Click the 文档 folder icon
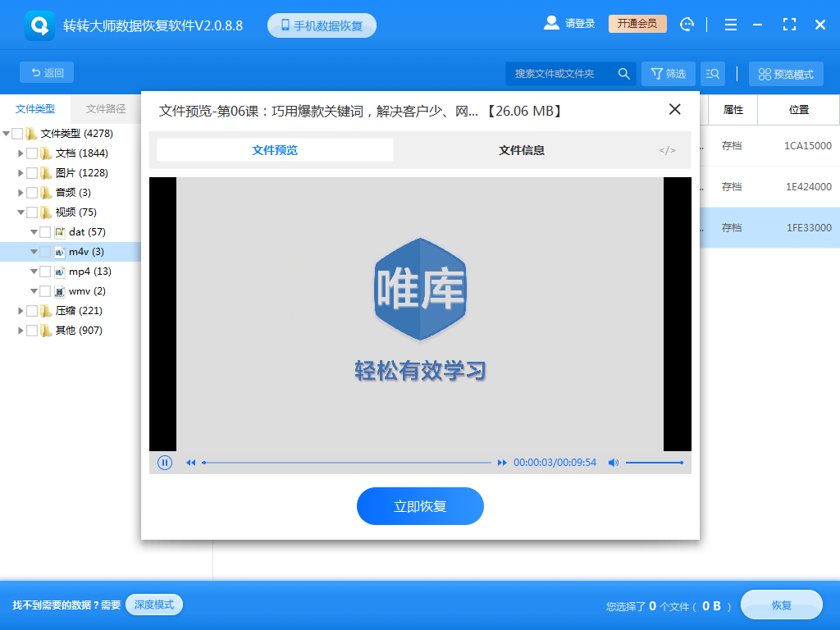 point(46,153)
